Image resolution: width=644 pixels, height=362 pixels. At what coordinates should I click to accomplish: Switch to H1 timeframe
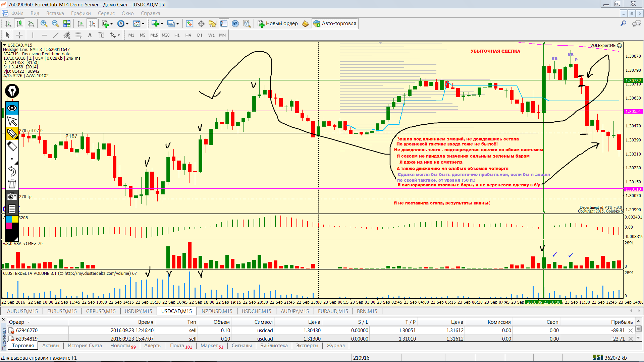tap(177, 35)
